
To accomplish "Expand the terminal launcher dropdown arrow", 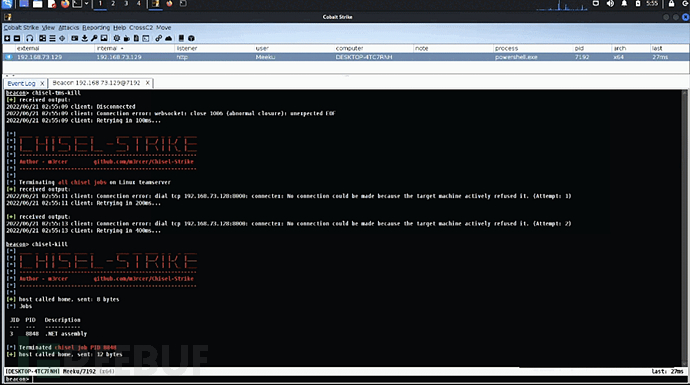I will coord(86,4).
